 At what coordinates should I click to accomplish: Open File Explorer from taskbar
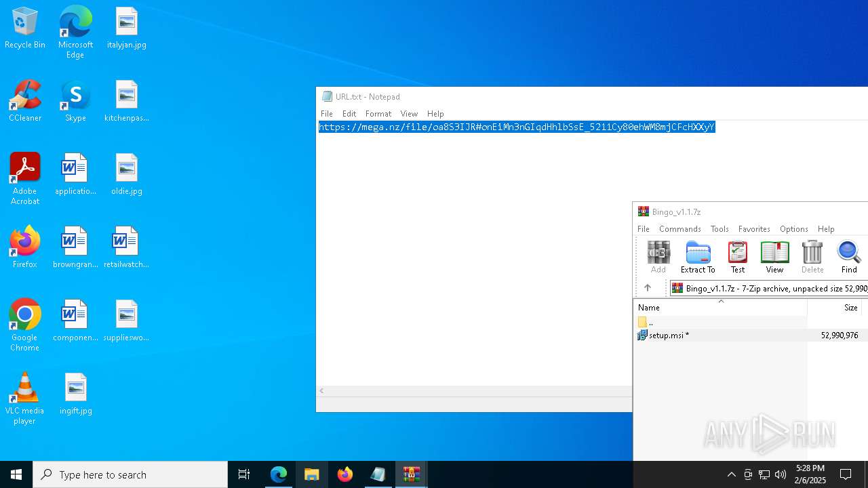pyautogui.click(x=312, y=474)
